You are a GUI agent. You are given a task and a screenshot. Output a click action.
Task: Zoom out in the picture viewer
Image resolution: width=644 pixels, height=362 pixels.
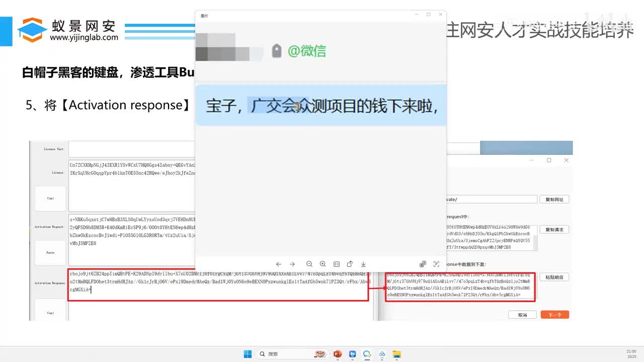309,264
